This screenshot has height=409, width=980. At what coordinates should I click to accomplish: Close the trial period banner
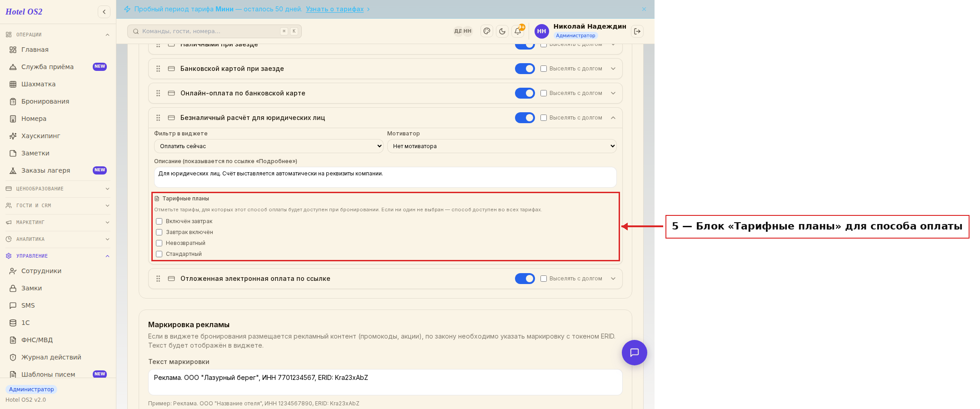point(644,9)
